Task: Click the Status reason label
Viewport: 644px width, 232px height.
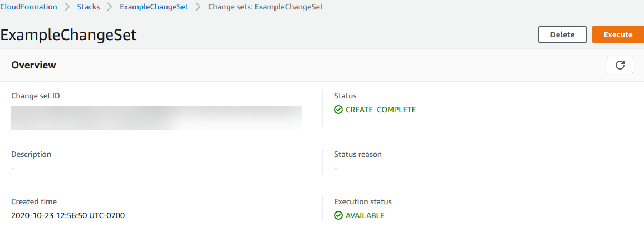Action: 357,154
